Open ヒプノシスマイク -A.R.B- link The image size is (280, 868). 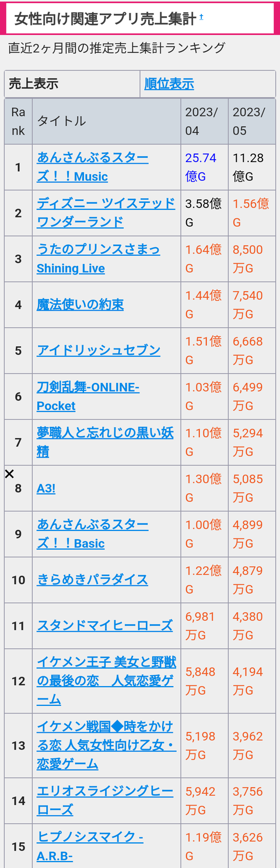90,846
